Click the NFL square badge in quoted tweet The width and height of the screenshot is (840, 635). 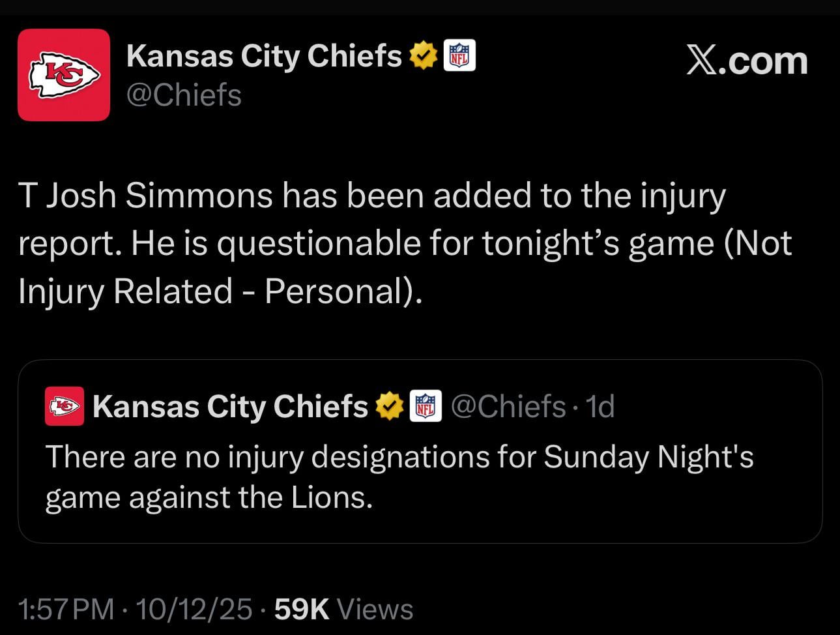coord(426,406)
